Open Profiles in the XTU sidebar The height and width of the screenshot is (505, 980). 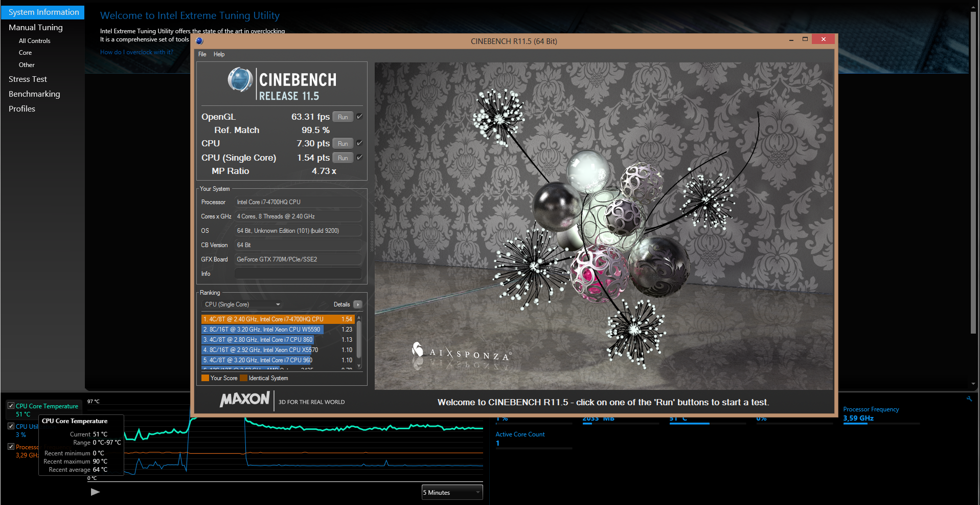click(22, 109)
